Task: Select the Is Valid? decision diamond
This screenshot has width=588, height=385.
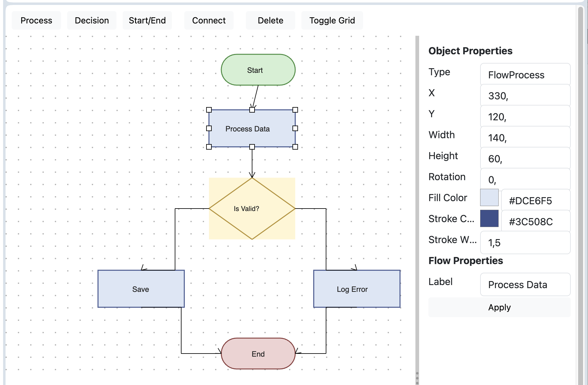Action: coord(252,209)
